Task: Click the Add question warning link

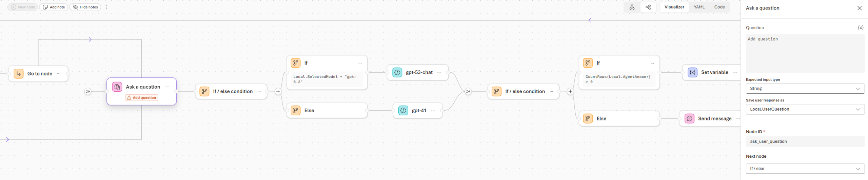Action: point(142,98)
